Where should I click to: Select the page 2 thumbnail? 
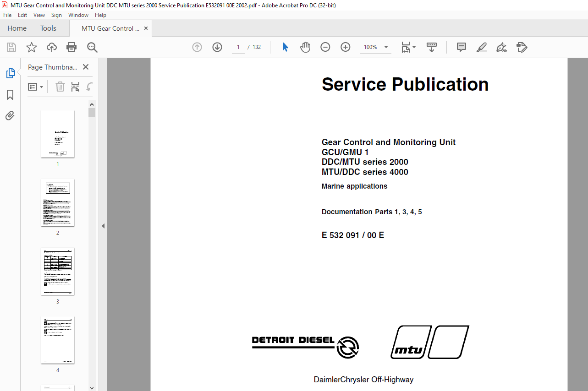(x=58, y=202)
